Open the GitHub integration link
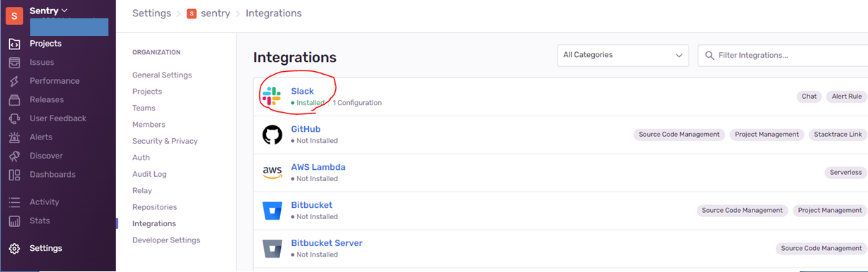The width and height of the screenshot is (868, 272). click(306, 129)
